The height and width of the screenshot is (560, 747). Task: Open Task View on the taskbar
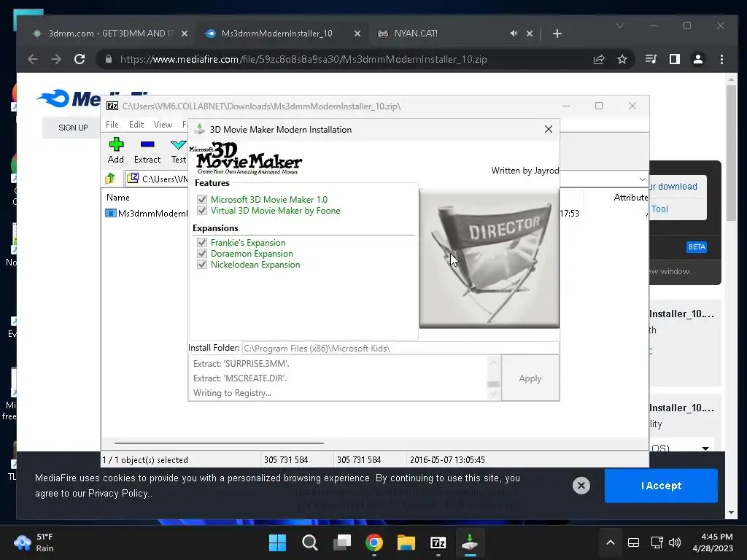coord(342,542)
